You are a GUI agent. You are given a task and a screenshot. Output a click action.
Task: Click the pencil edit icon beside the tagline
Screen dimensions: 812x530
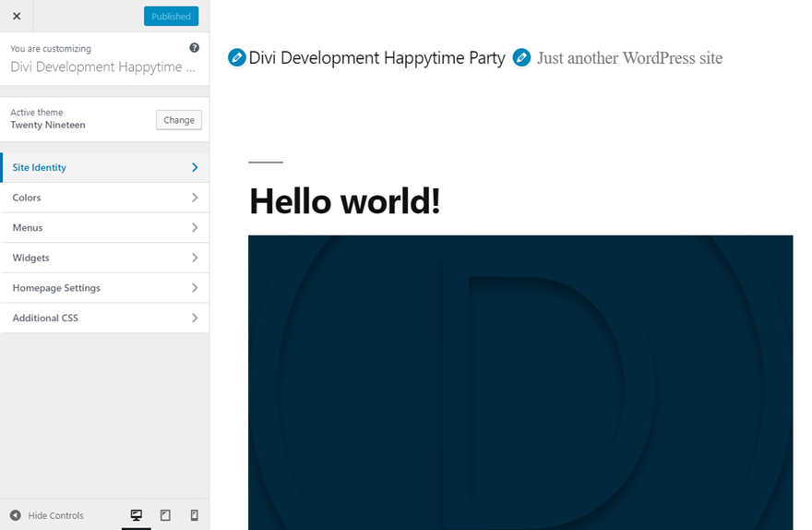[521, 58]
